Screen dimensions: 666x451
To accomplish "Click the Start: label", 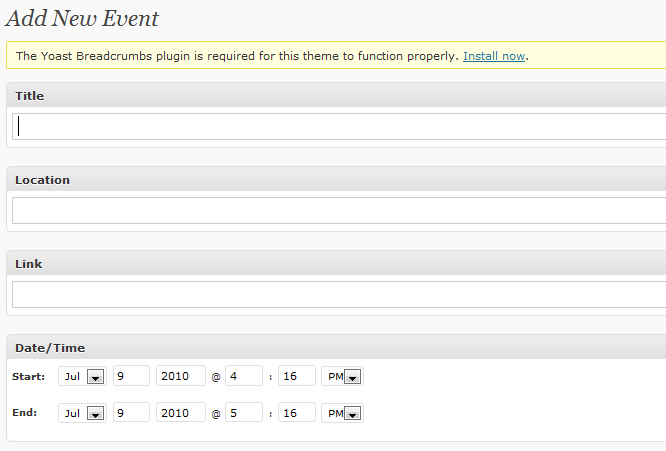I will click(x=28, y=377).
